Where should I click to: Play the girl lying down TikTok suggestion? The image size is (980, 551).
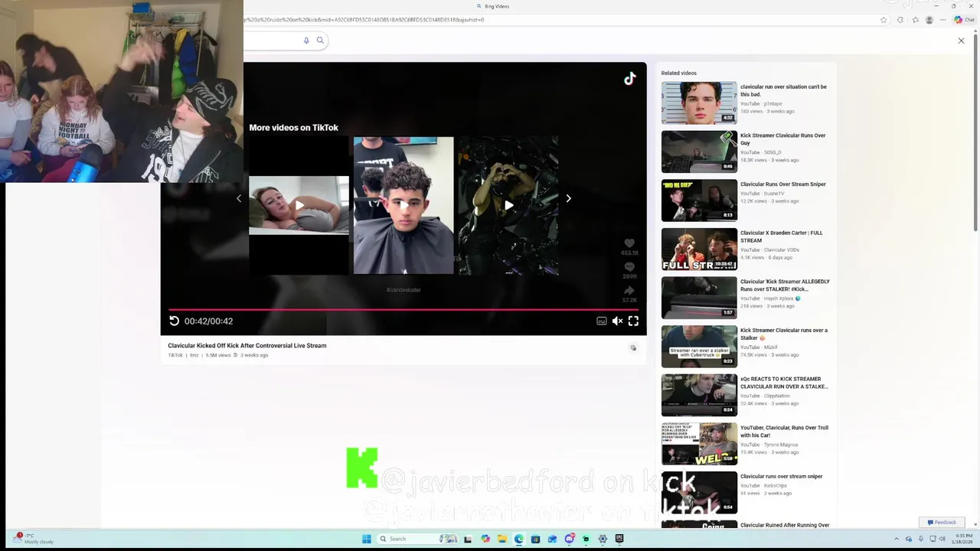coord(299,205)
